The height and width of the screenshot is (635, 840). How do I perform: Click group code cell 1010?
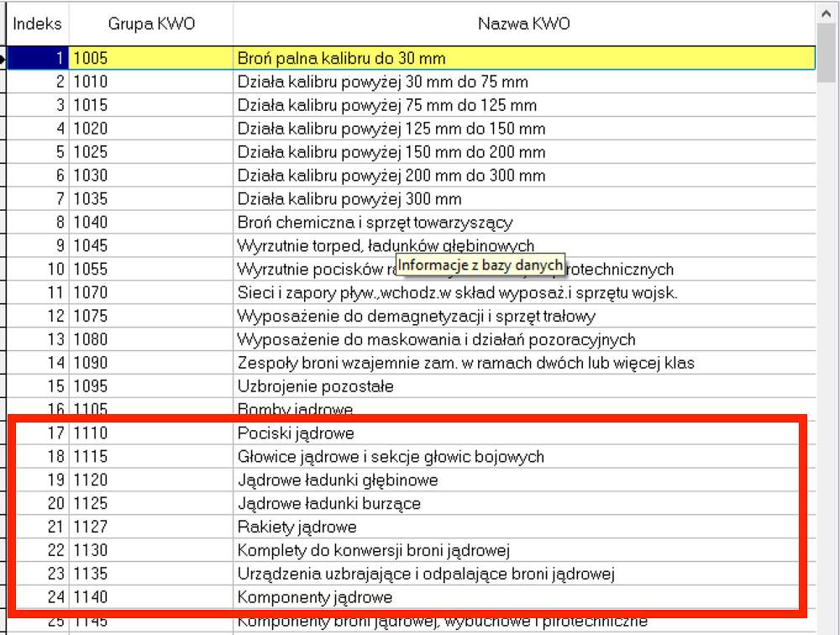(151, 81)
